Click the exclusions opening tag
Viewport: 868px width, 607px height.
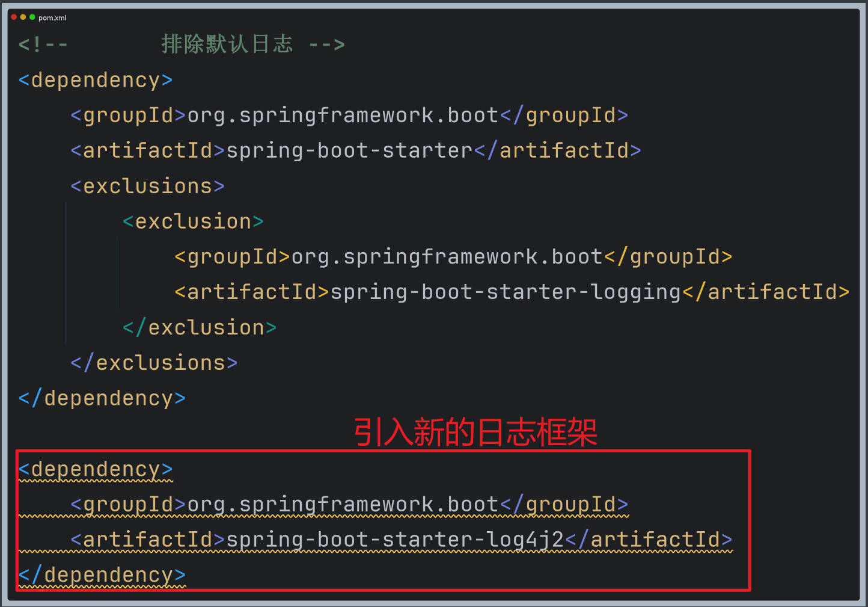pos(147,185)
